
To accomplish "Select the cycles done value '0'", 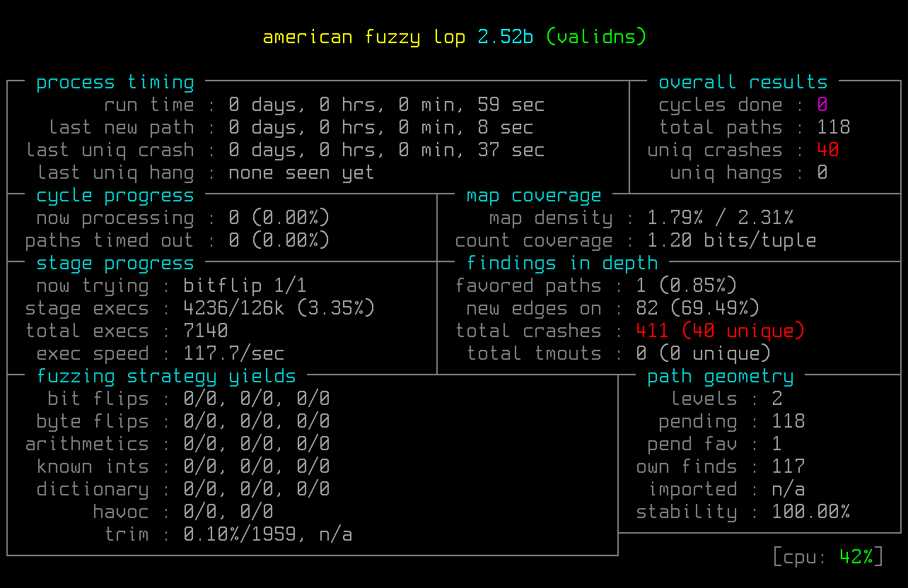I will click(822, 105).
